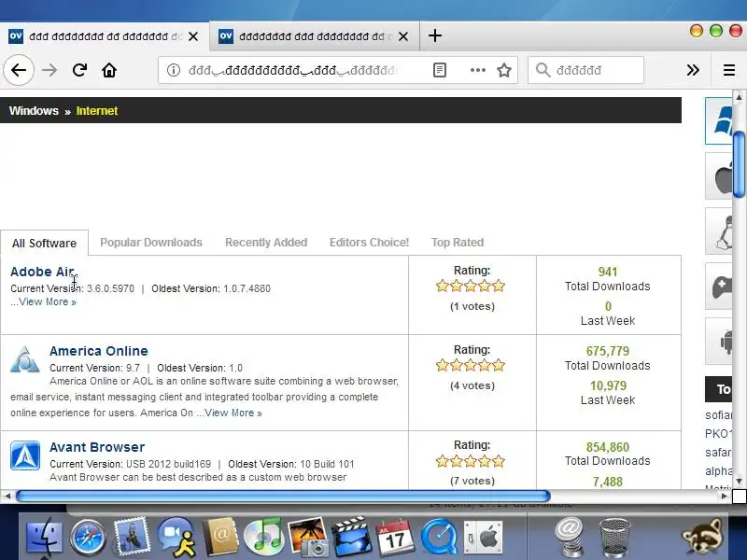Image resolution: width=747 pixels, height=560 pixels.
Task: Click the scroll down arrow
Action: (739, 482)
